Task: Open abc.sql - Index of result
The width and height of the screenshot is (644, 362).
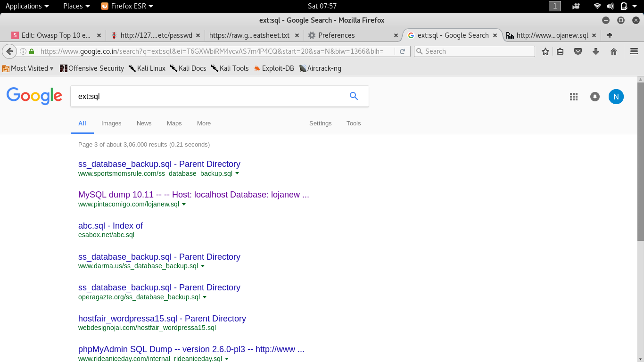Action: (110, 226)
